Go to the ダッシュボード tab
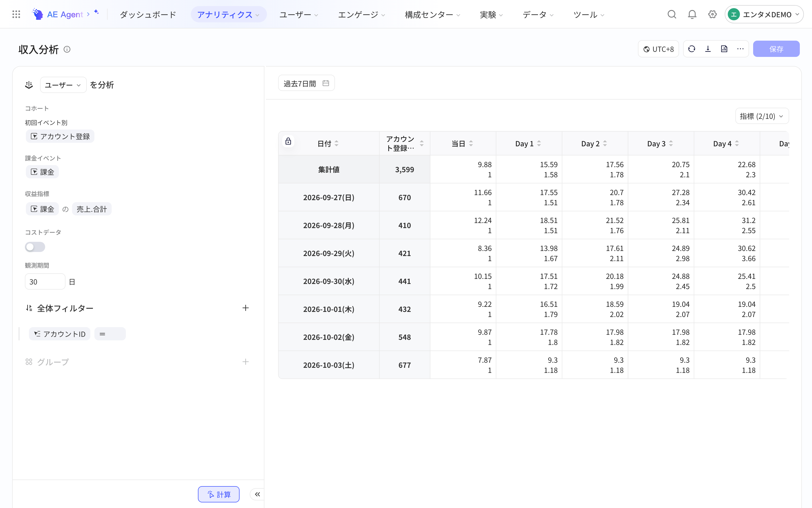Image resolution: width=812 pixels, height=508 pixels. pyautogui.click(x=148, y=14)
